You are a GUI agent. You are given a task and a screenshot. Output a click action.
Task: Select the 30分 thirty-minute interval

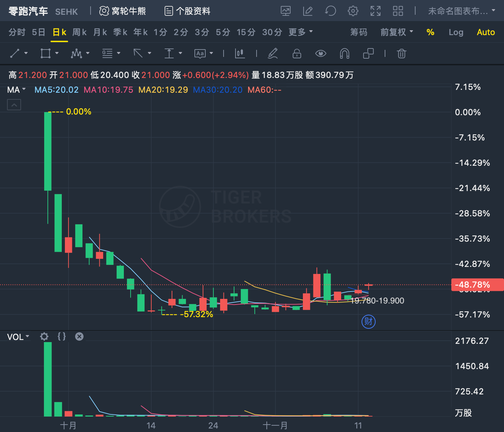pos(272,32)
